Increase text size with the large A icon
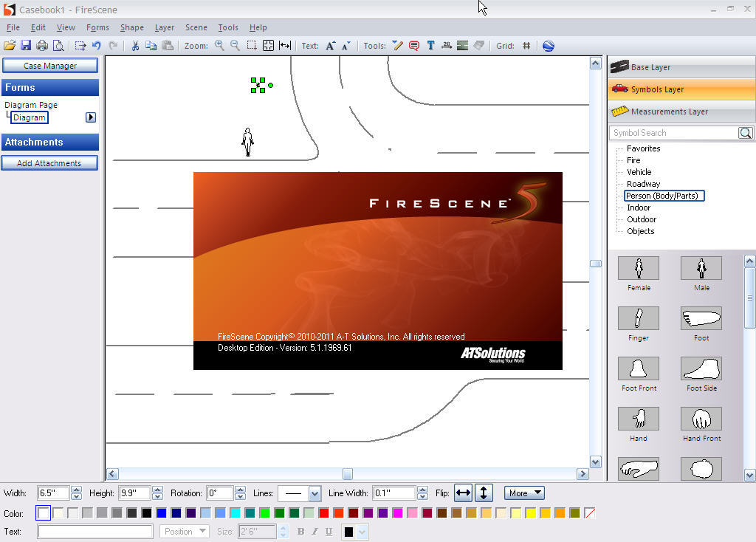Screen dimensions: 756x542 [331, 46]
